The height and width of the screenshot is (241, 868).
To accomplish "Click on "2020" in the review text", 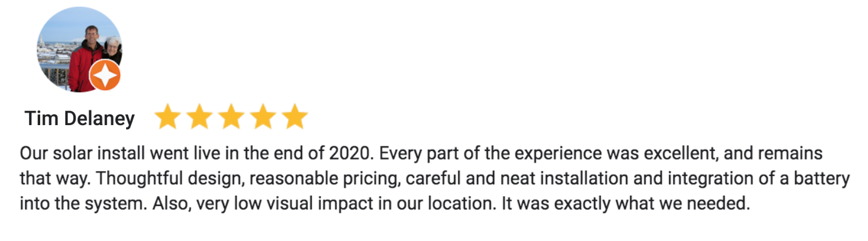I will pos(351,154).
